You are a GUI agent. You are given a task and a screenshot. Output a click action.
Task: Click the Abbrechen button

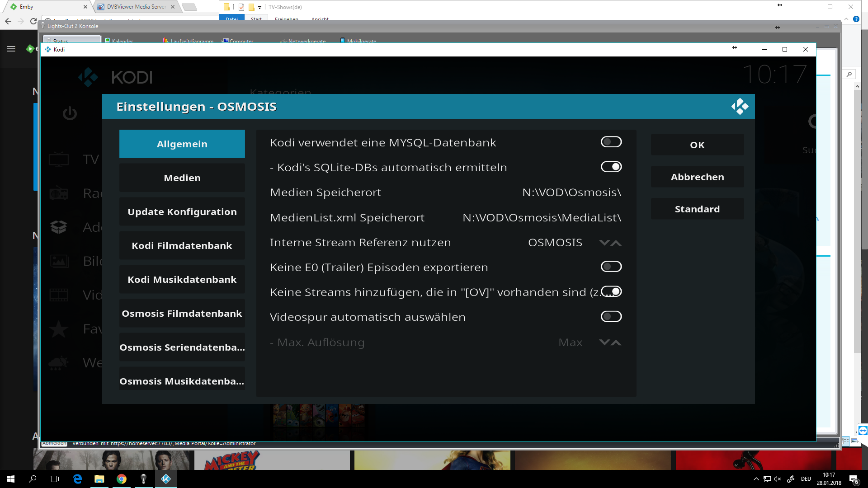697,177
